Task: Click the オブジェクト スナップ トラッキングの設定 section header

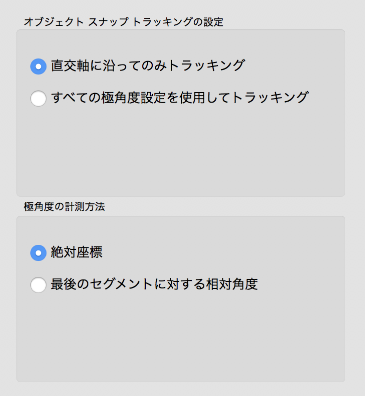Action: pyautogui.click(x=123, y=22)
